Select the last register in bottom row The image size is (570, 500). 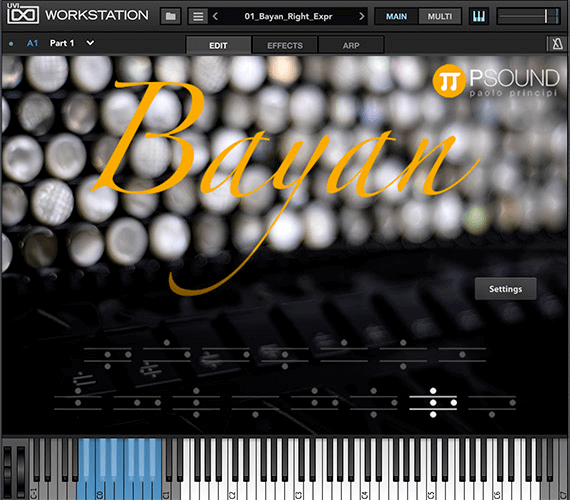[x=492, y=403]
